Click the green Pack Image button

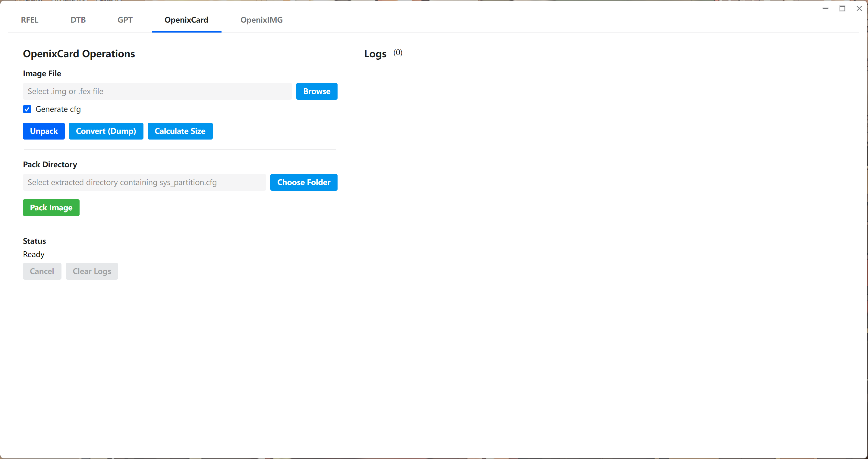tap(51, 208)
